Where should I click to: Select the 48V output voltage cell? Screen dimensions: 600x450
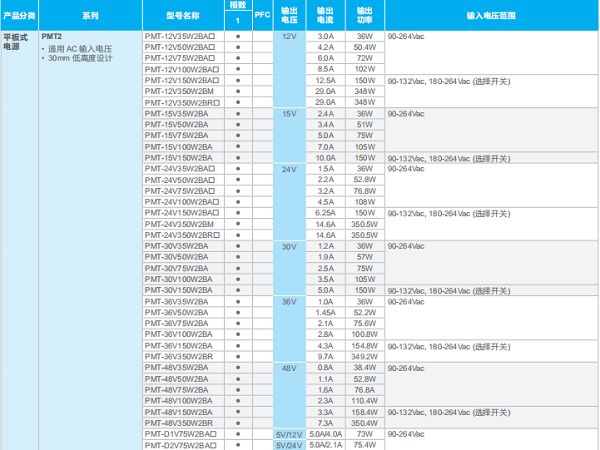[x=289, y=368]
